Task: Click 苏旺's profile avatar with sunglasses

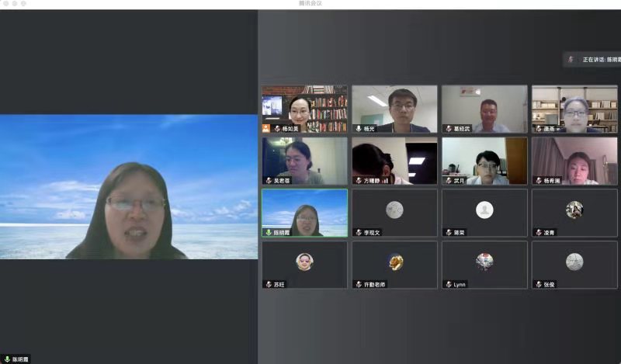Action: [x=304, y=262]
